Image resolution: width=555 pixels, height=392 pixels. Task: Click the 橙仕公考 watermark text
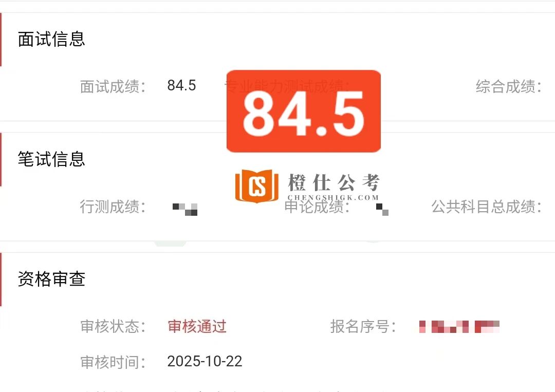(334, 182)
